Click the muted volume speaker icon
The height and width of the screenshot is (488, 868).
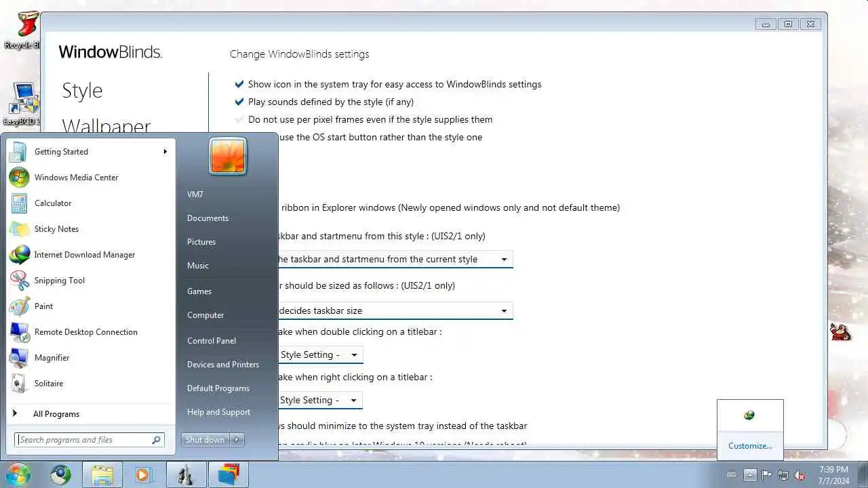pyautogui.click(x=800, y=475)
